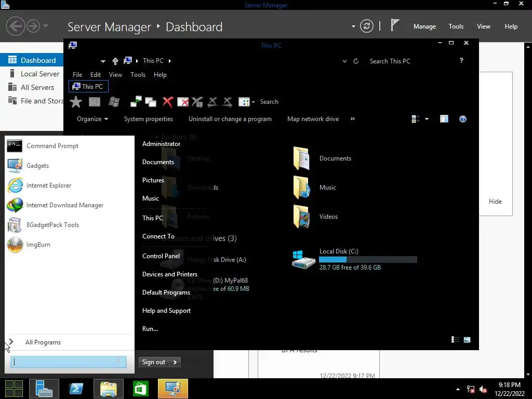532x399 pixels.
Task: Open 8GadgetPack Tools from Start menu
Action: (70, 224)
